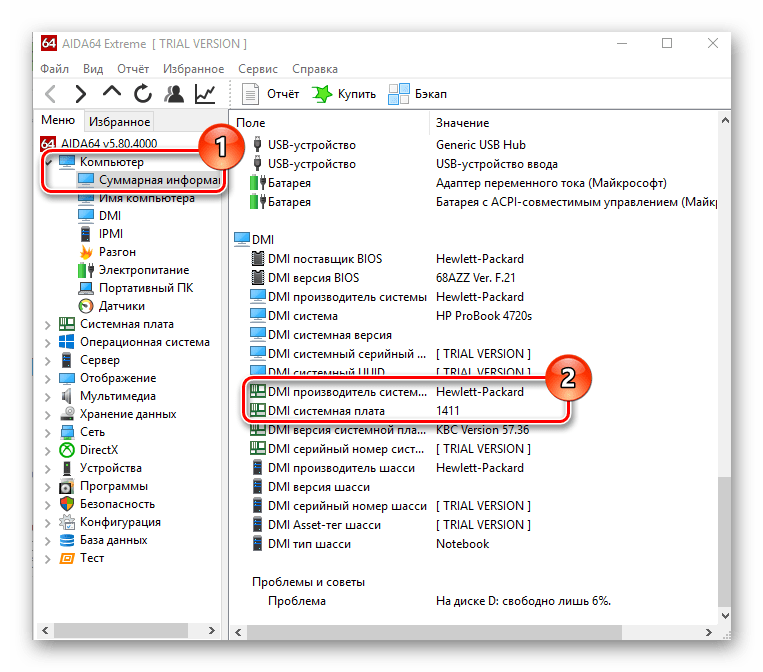The width and height of the screenshot is (763, 672).
Task: Click the Безопасность shield icon
Action: tap(67, 504)
